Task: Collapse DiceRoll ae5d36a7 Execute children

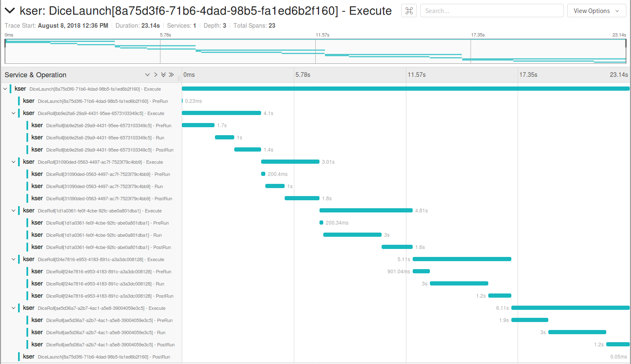Action: [x=13, y=308]
